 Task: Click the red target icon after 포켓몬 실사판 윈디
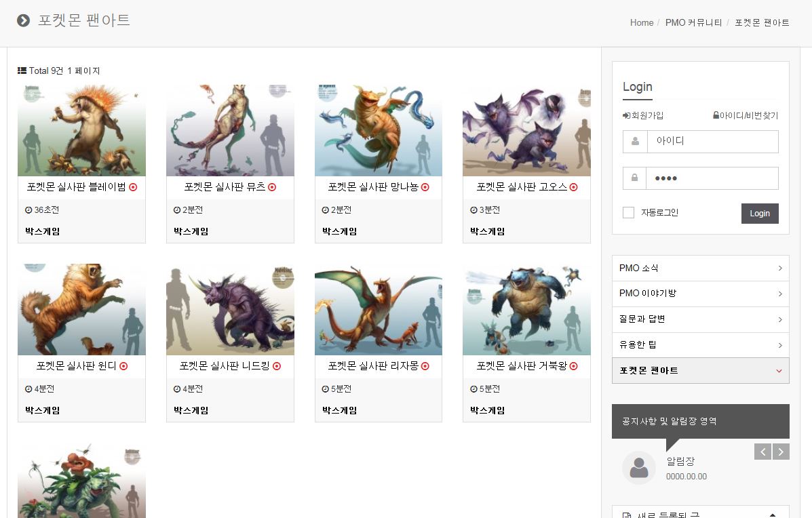tap(123, 366)
